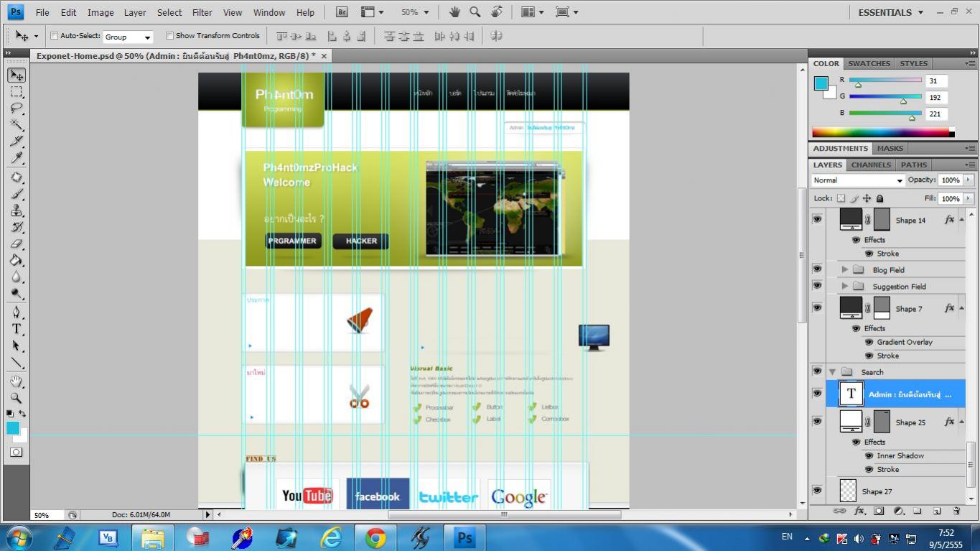The width and height of the screenshot is (980, 551).
Task: Select the Hand tool in the toolbox
Action: [x=16, y=381]
